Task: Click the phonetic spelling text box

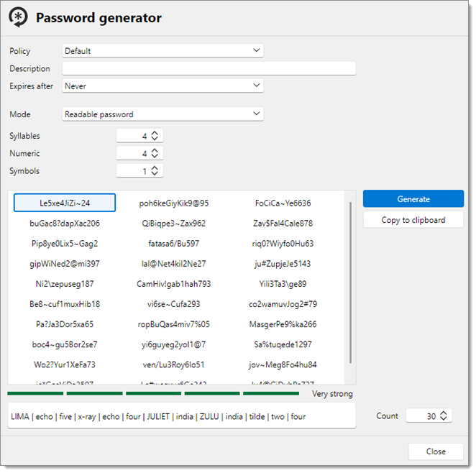Action: 181,416
